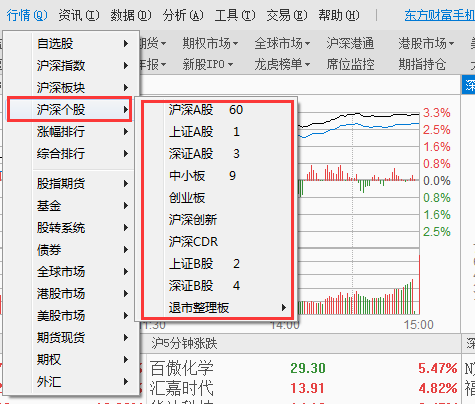Open the 龙虎榜单 dropdown
475x404 pixels.
click(282, 64)
